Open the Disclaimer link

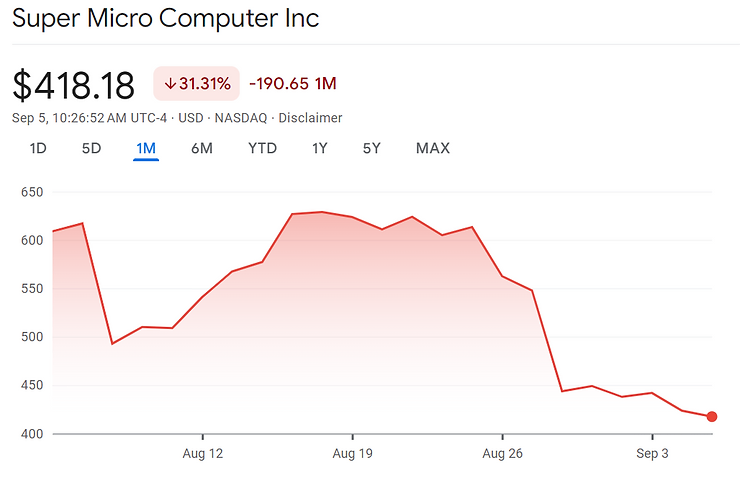tap(310, 118)
